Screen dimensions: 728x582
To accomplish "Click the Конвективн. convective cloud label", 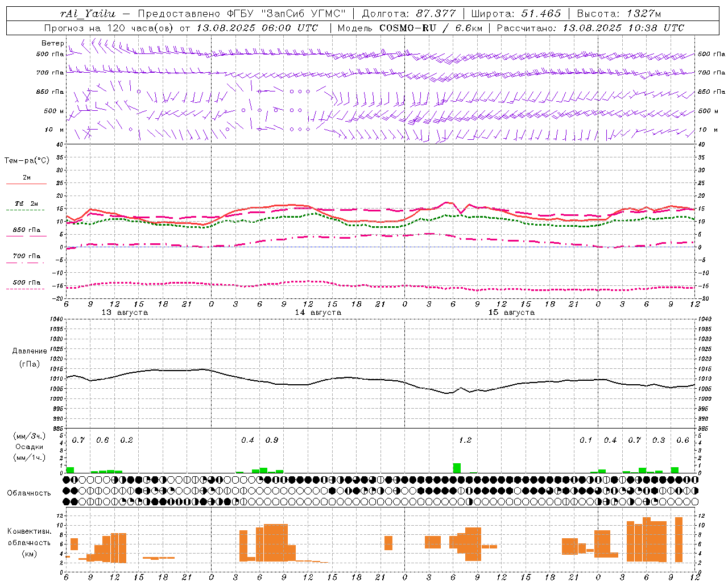I will (x=29, y=531).
